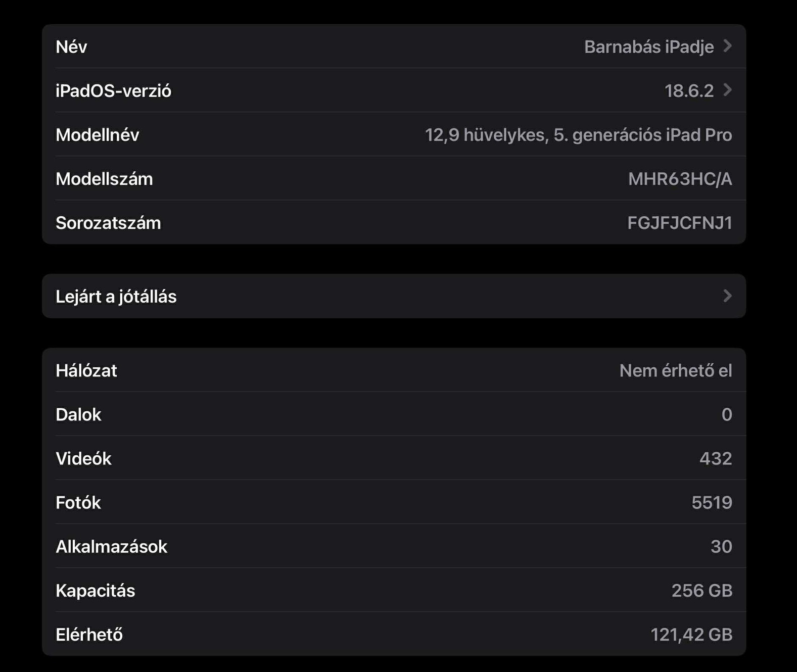797x672 pixels.
Task: Click the Alkalmazások row label
Action: (111, 547)
